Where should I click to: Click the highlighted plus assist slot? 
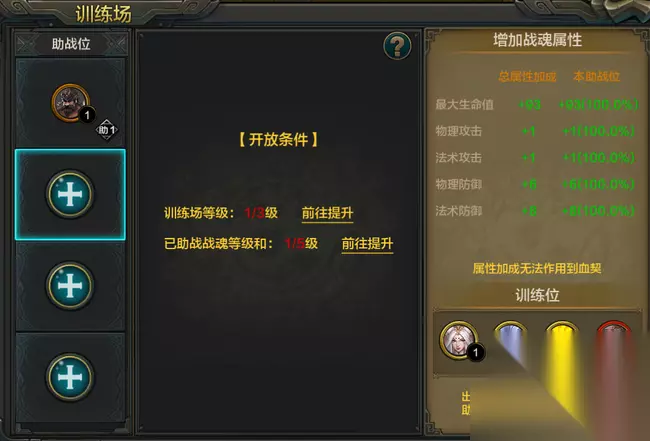point(70,194)
